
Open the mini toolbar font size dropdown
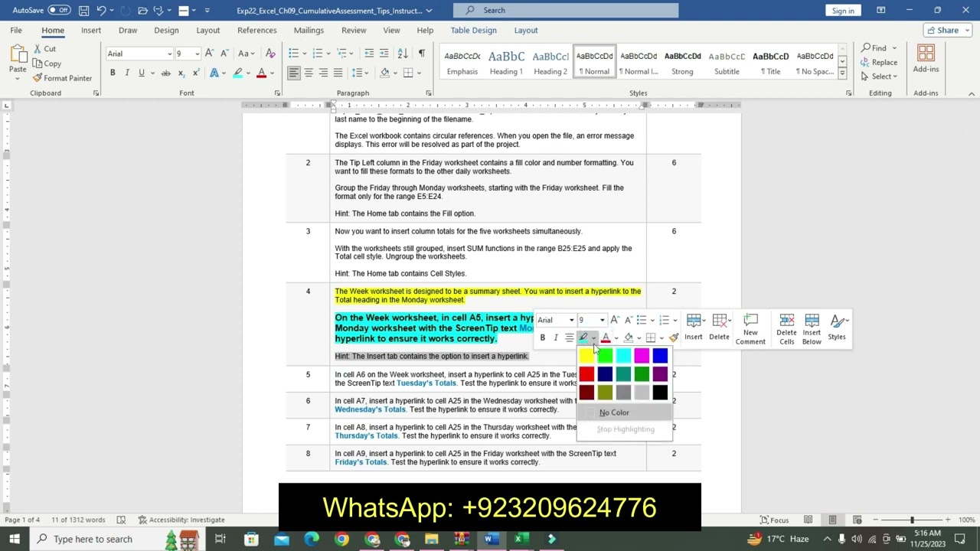pyautogui.click(x=602, y=320)
